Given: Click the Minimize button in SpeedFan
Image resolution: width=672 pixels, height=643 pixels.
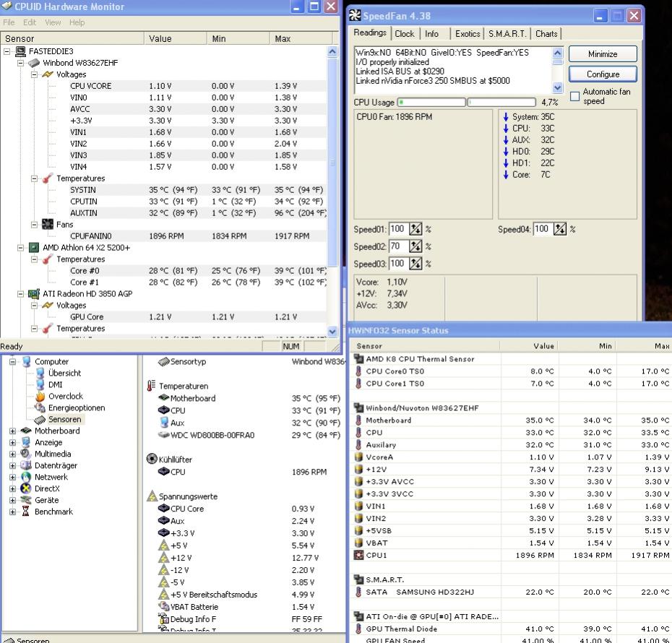Looking at the screenshot, I should 603,54.
